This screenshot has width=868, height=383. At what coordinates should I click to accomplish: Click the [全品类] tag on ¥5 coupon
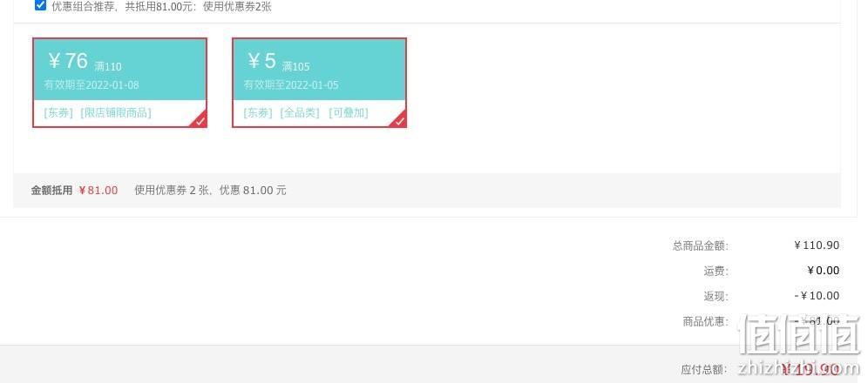click(x=300, y=113)
